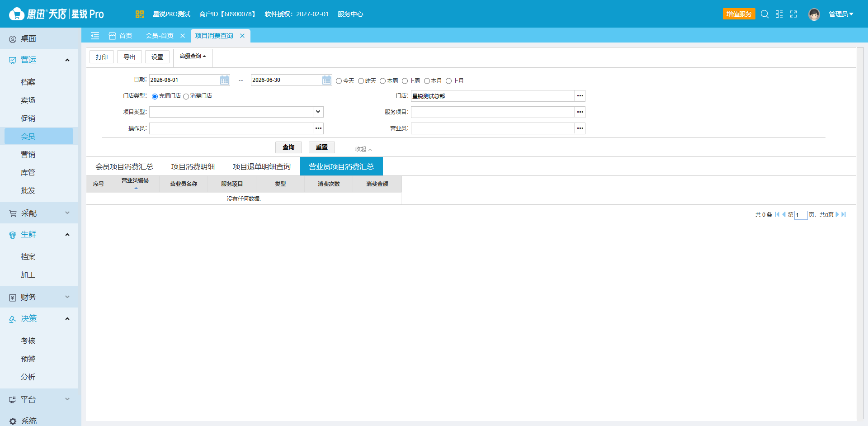The height and width of the screenshot is (426, 868).
Task: Go to next page arrow in pagination
Action: coord(837,214)
